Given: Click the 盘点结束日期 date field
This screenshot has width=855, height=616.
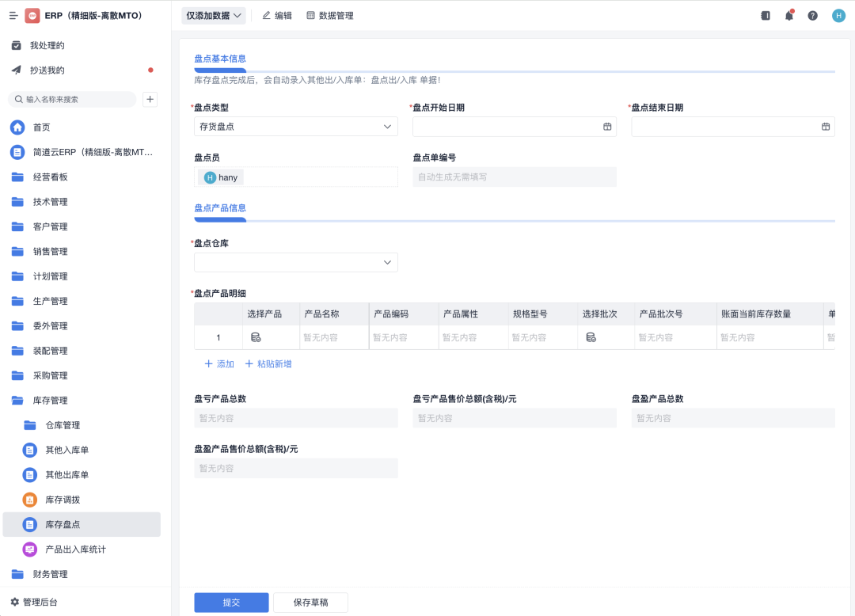Looking at the screenshot, I should pos(733,127).
